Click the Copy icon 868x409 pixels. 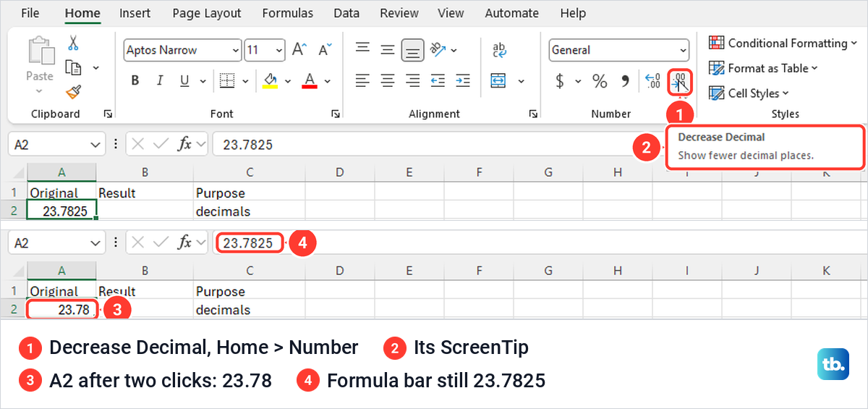(73, 67)
